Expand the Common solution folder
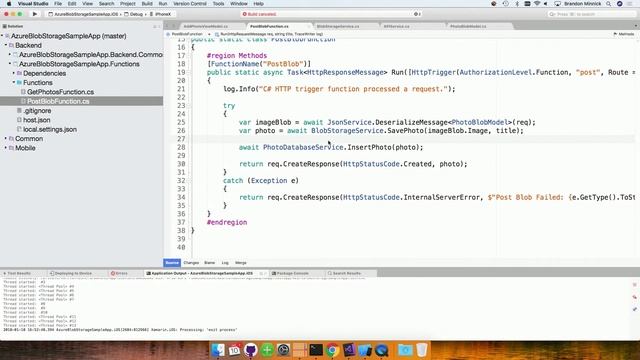640x360 pixels. pos(6,138)
